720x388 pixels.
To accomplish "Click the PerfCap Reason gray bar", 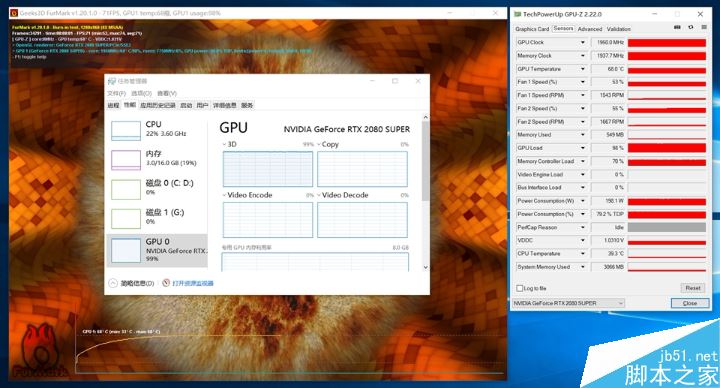I will click(667, 227).
